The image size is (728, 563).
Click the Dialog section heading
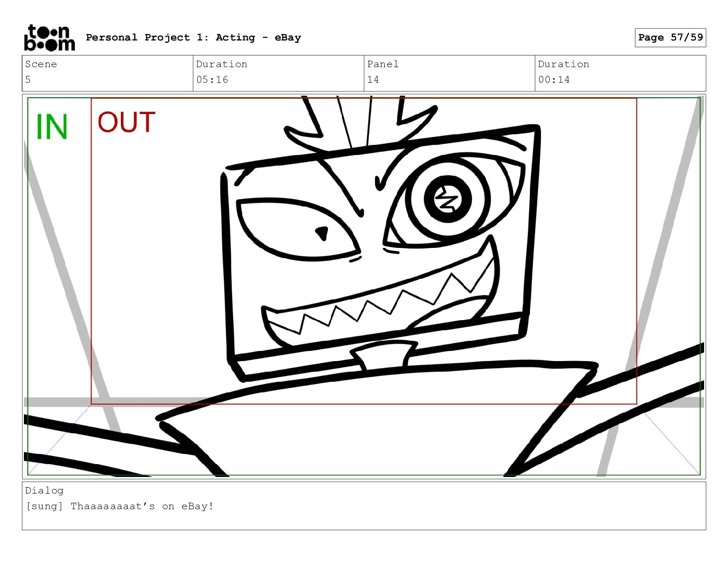coord(44,490)
